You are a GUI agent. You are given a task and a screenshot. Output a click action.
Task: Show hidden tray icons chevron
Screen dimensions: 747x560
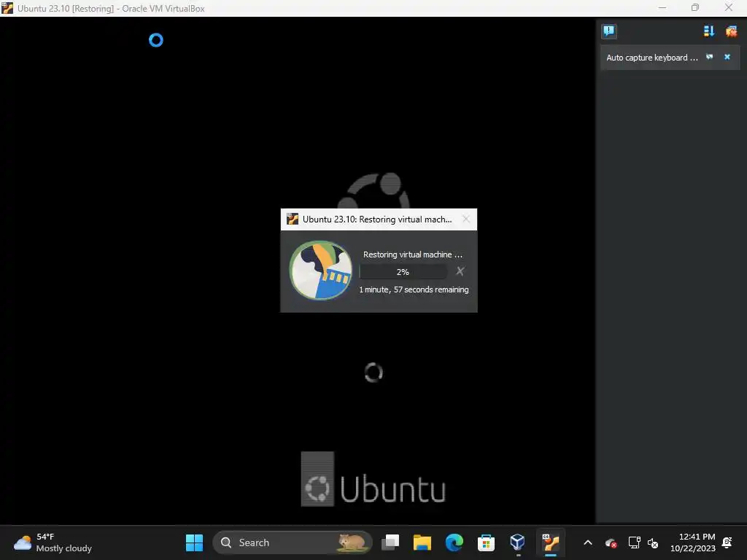[588, 542]
